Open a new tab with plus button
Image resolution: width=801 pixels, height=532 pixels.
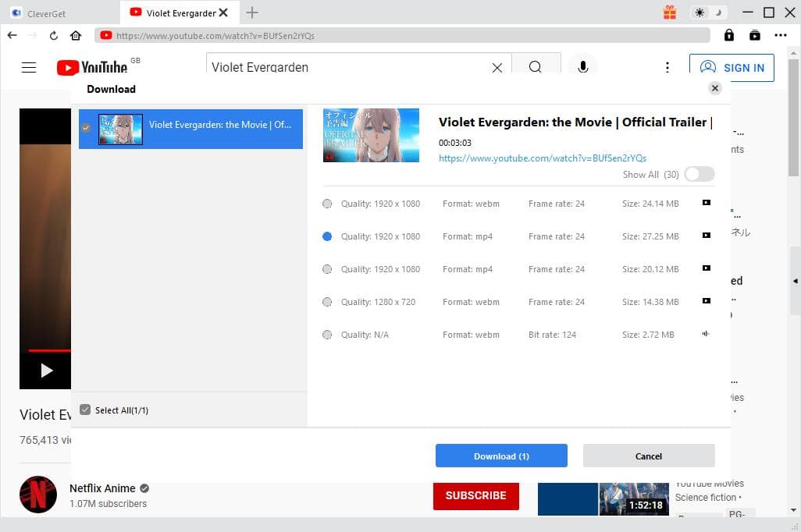tap(252, 12)
